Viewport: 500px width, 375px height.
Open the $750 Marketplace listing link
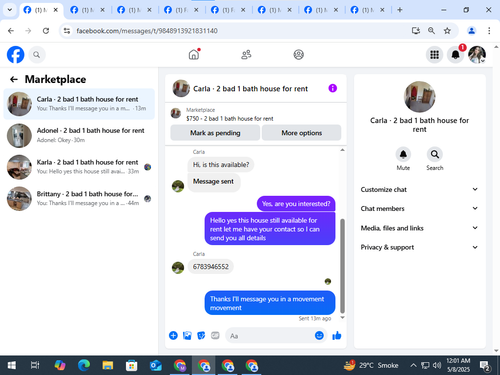pyautogui.click(x=230, y=118)
